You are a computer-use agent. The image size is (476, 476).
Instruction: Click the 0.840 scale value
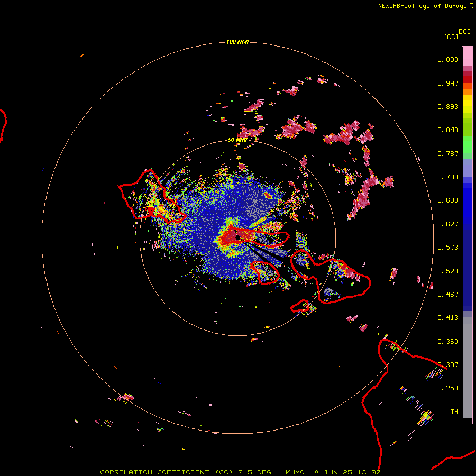coord(448,130)
